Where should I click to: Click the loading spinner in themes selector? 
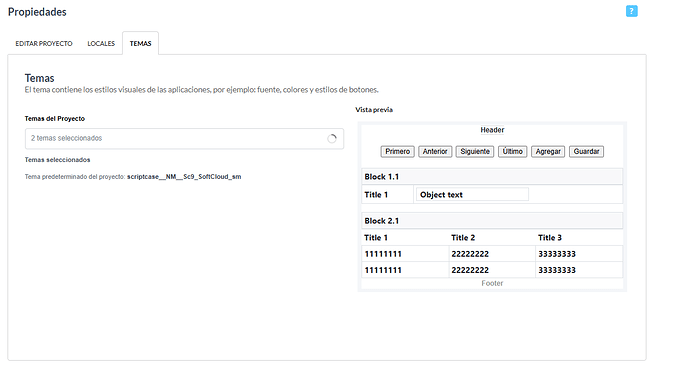(x=332, y=139)
